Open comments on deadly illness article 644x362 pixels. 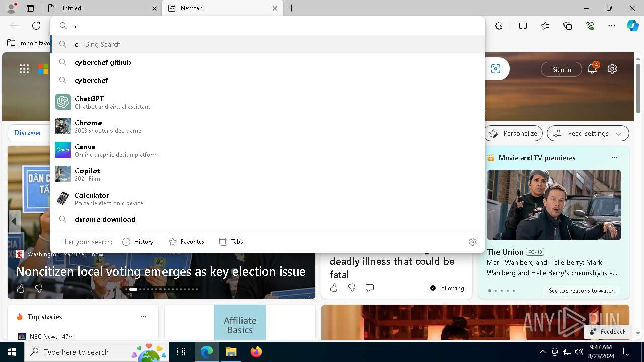370,288
